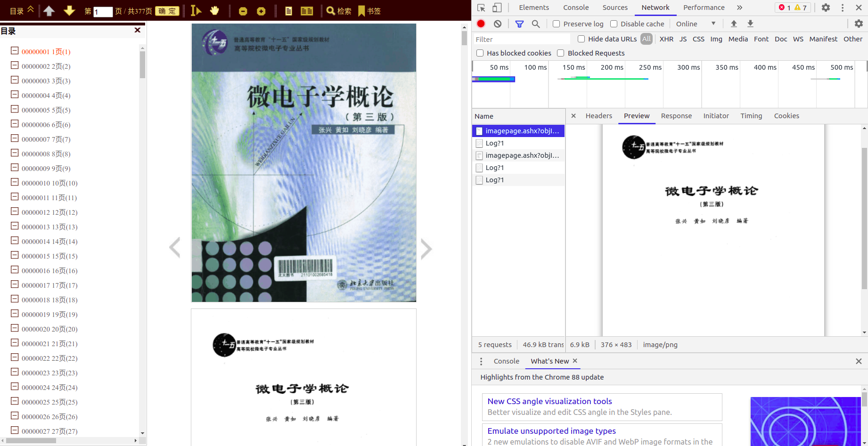The image size is (868, 446).
Task: Import HAR file with upload icon
Action: pos(734,24)
